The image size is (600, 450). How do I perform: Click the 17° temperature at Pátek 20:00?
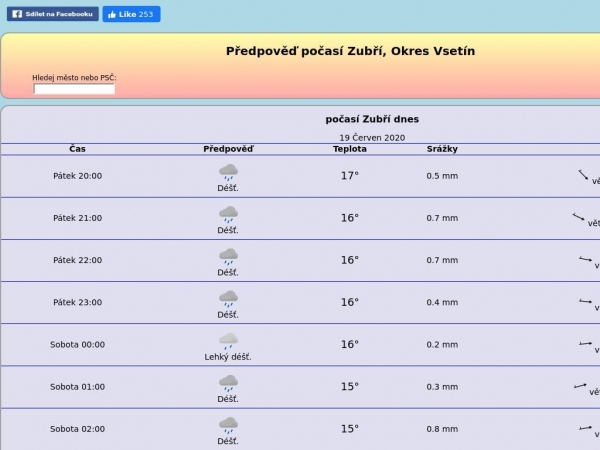(x=350, y=176)
